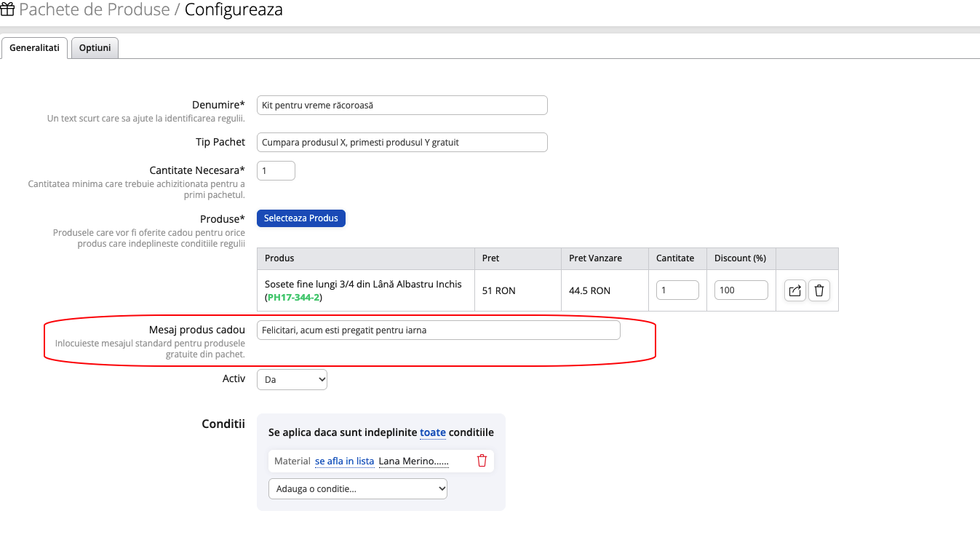
Task: Switch to the Optiuni tab
Action: click(x=95, y=48)
